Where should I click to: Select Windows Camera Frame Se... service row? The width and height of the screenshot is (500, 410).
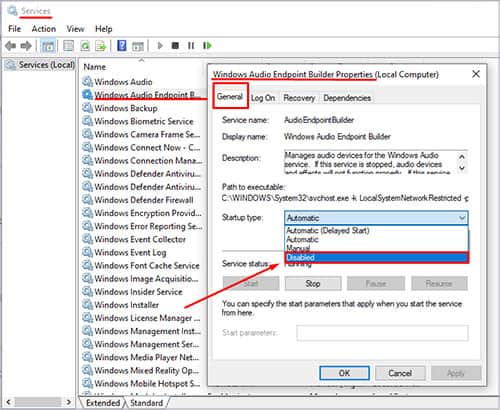coord(142,134)
